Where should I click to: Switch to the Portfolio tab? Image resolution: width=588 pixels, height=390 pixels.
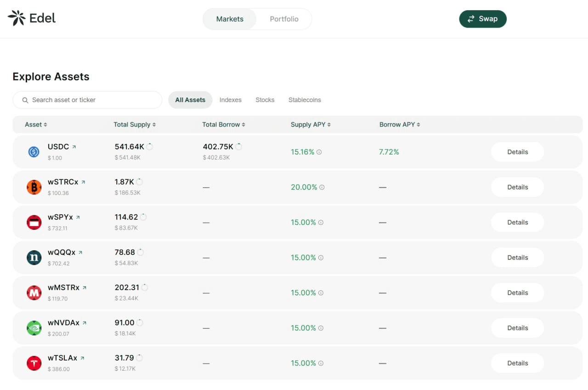click(x=284, y=19)
